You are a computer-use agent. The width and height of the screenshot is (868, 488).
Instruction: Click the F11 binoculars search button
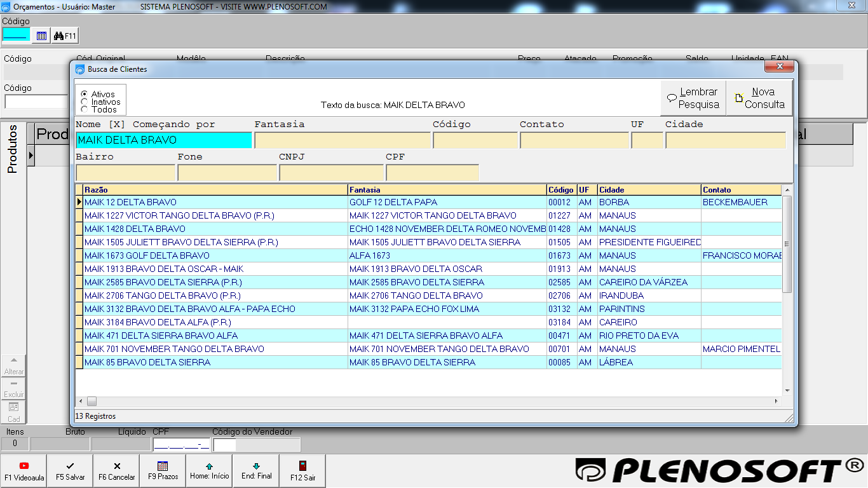(65, 36)
